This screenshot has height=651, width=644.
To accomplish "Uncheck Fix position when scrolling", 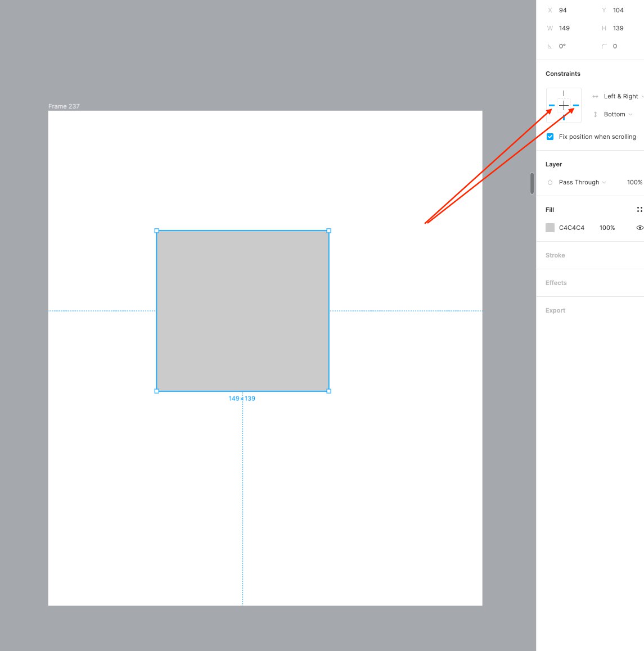I will [550, 137].
